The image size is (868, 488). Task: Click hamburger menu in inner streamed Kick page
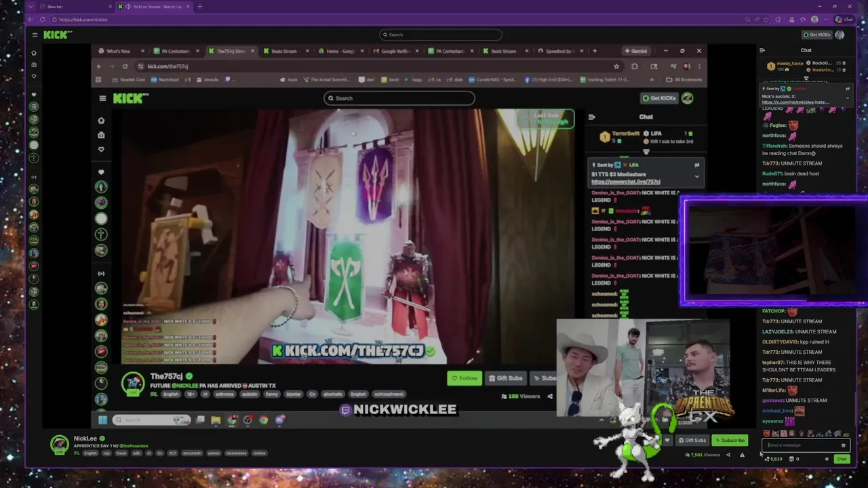pos(102,98)
